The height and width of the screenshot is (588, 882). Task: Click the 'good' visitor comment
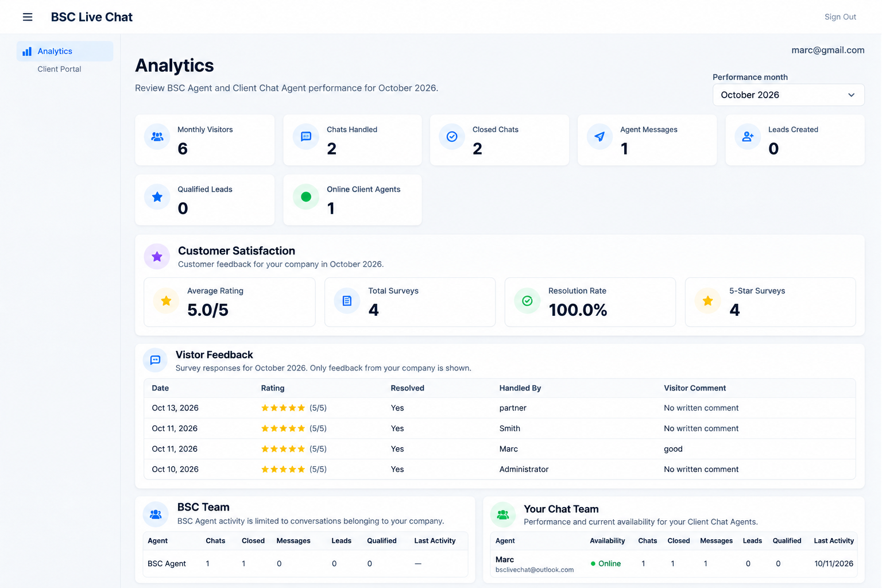[x=673, y=450]
